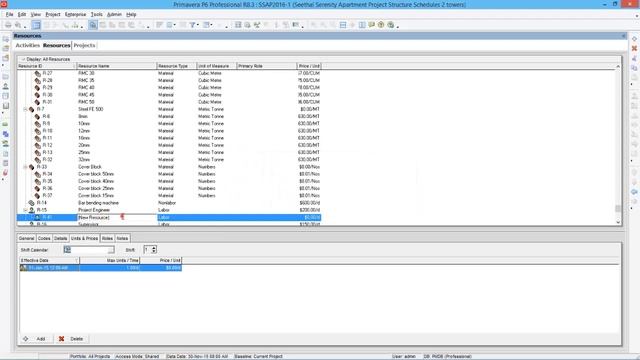Open the Tools menu
Screen dimensions: 640x360
tap(96, 14)
